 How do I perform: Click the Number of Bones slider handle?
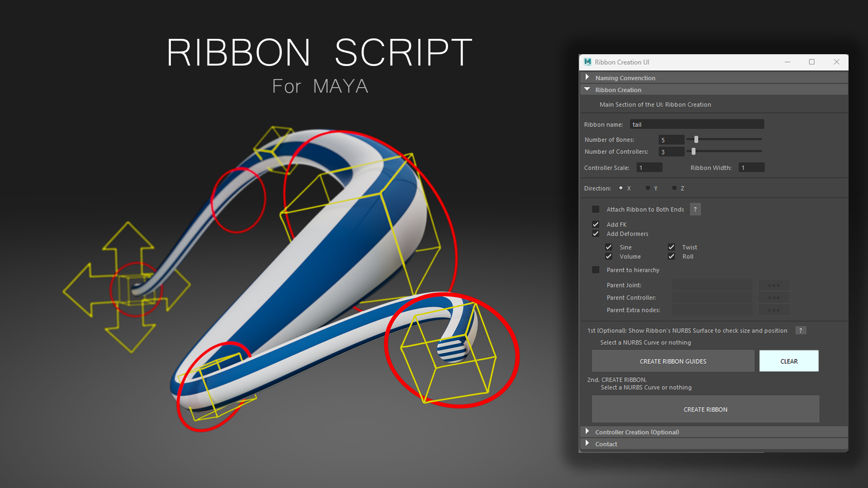(696, 140)
